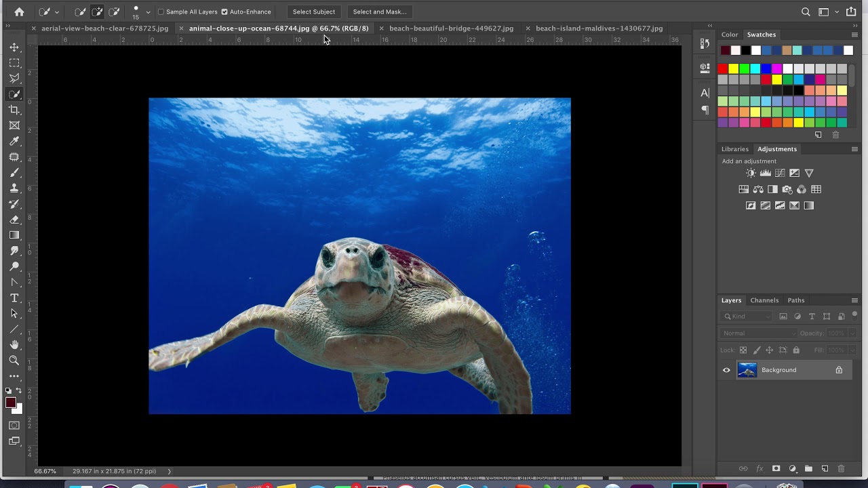
Task: Create a new layer from Layers panel
Action: 825,468
